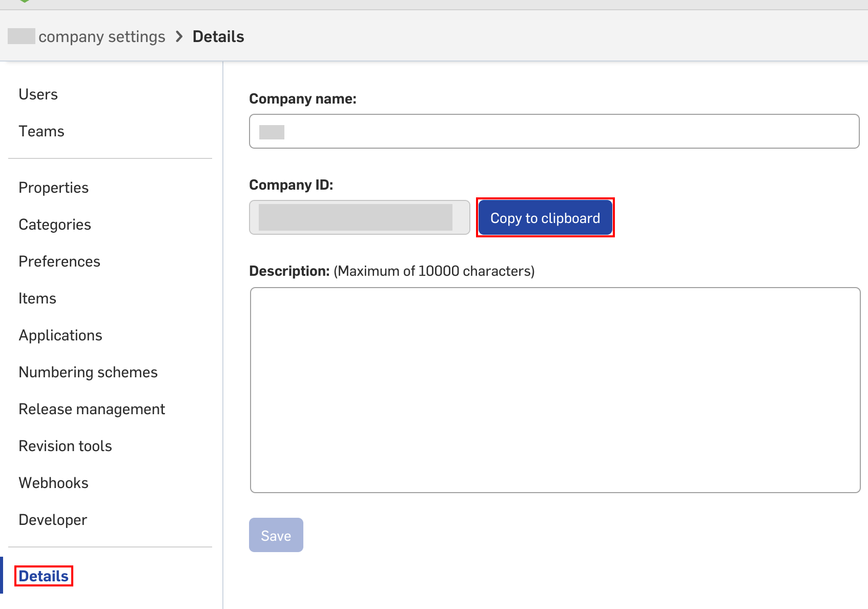Open the Teams settings page
Screen dimensions: 868x609
pos(42,131)
